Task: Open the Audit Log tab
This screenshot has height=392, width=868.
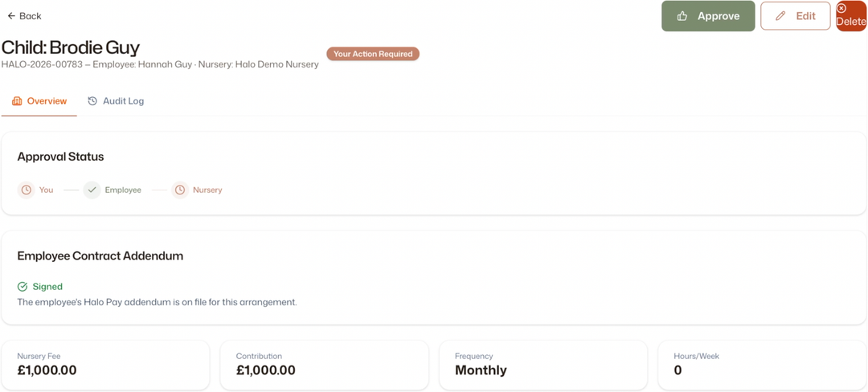Action: coord(116,101)
